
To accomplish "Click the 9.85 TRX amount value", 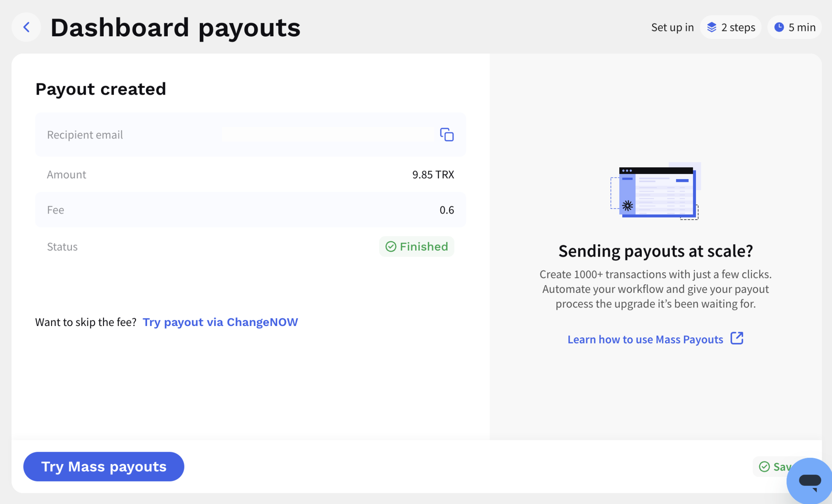I will click(x=433, y=175).
